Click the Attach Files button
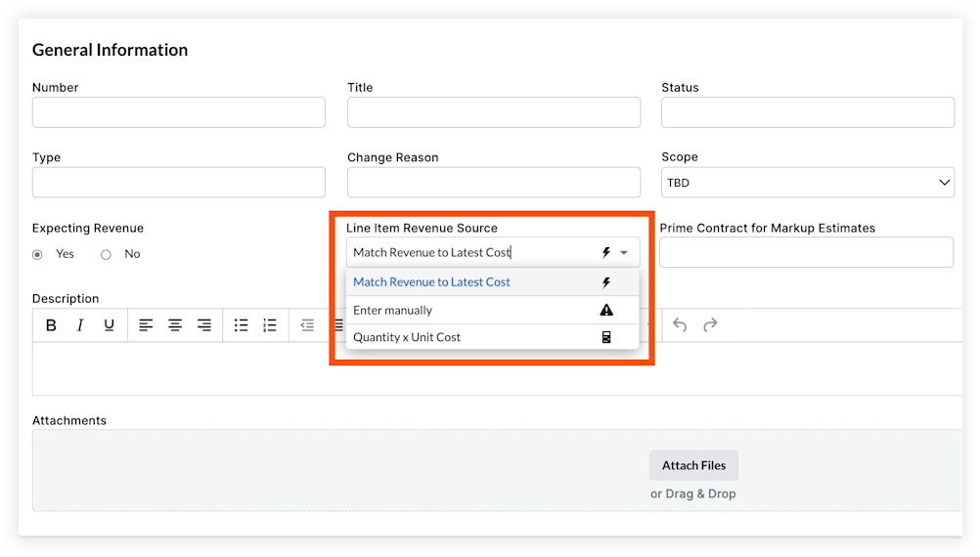The image size is (980, 557). click(x=693, y=465)
